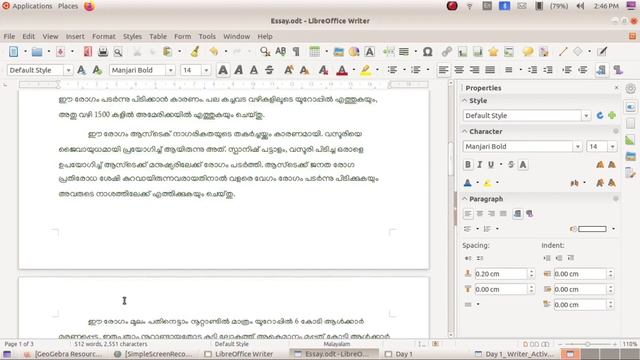This screenshot has width=640, height=360.
Task: Click the Font Color icon in toolbar
Action: (342, 70)
